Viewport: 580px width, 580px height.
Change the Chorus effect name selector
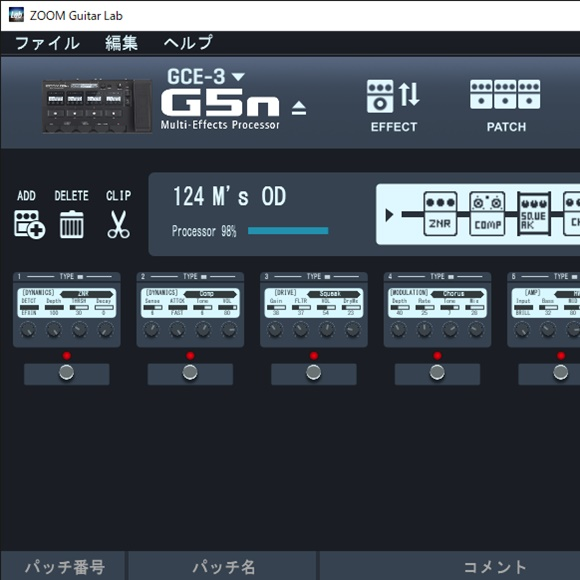[457, 294]
